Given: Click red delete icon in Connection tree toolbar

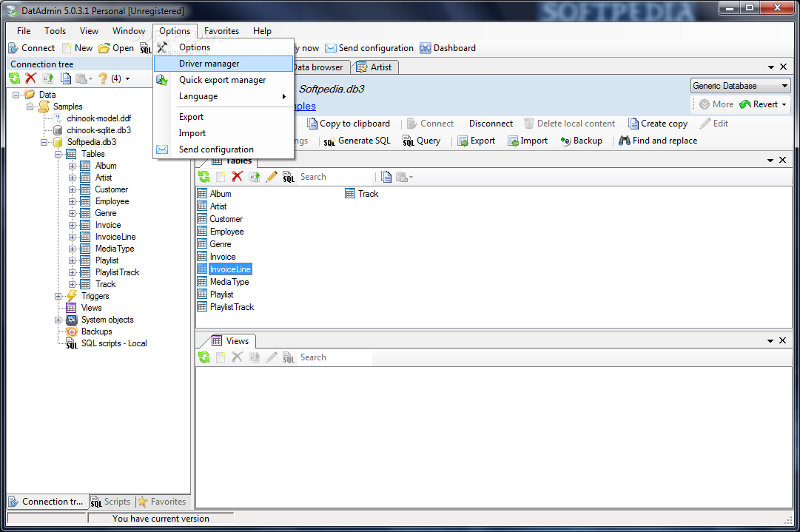Looking at the screenshot, I should click(31, 78).
